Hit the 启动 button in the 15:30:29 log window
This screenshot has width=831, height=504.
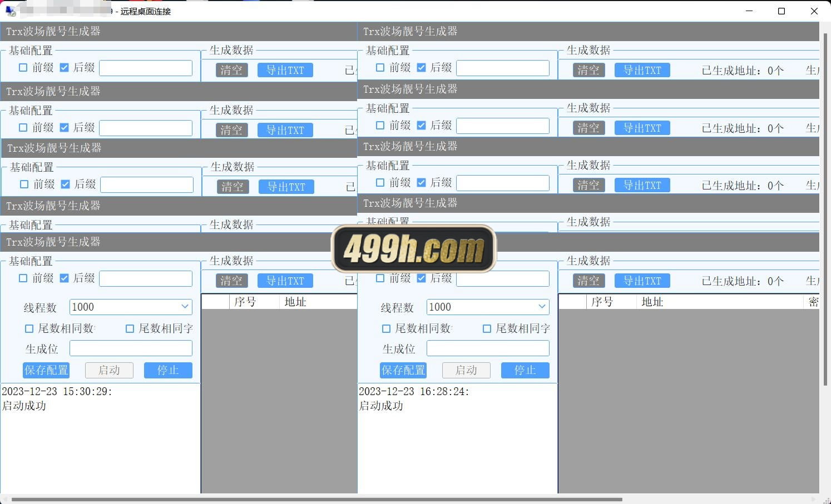(109, 370)
